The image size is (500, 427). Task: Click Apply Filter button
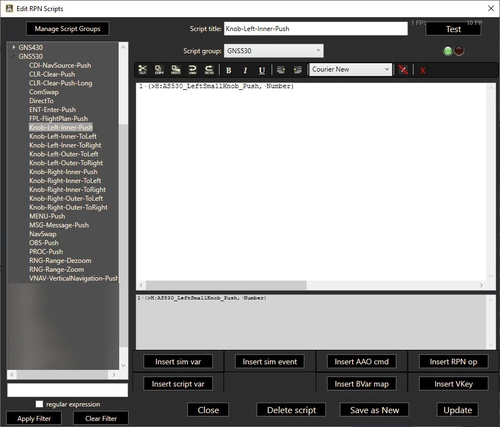pos(34,418)
